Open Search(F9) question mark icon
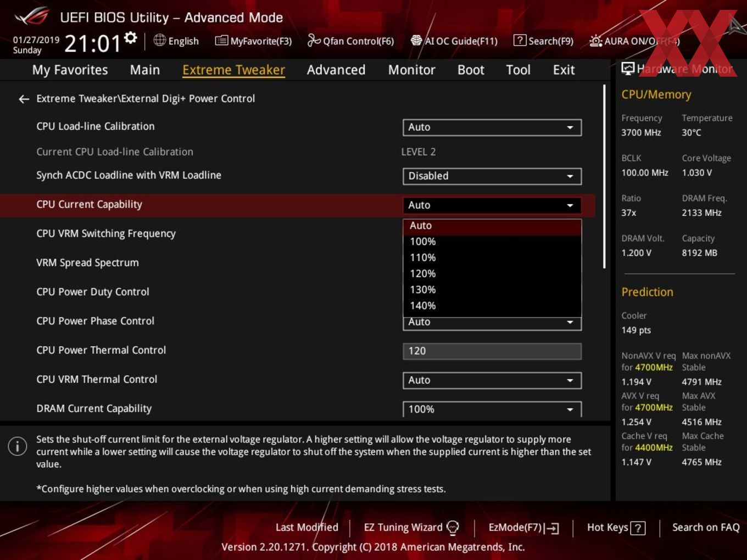 (x=520, y=41)
